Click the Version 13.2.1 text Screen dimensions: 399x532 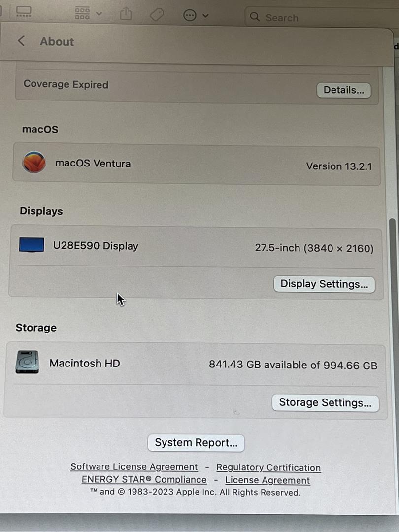(339, 166)
